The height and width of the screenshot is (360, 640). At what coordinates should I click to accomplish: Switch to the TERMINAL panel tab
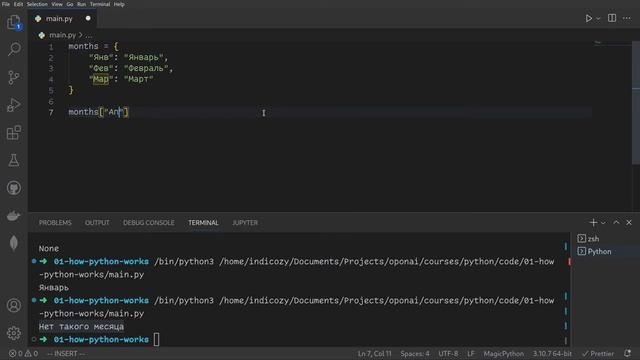(x=203, y=223)
